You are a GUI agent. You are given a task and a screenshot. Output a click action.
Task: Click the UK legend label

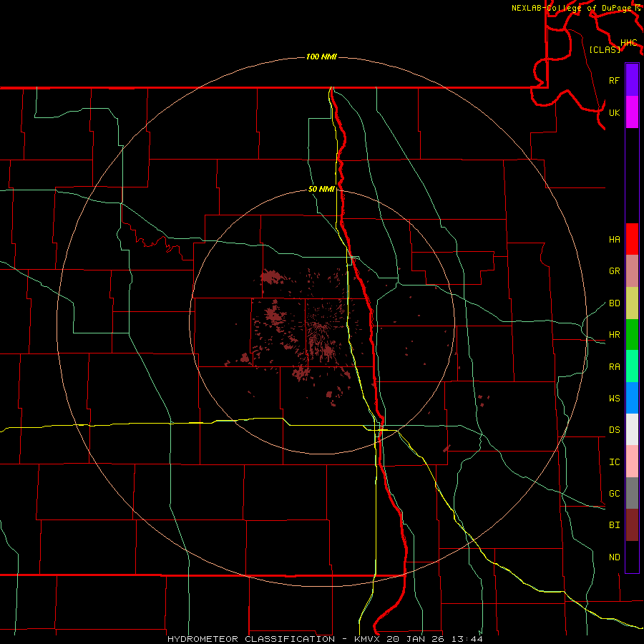point(614,112)
